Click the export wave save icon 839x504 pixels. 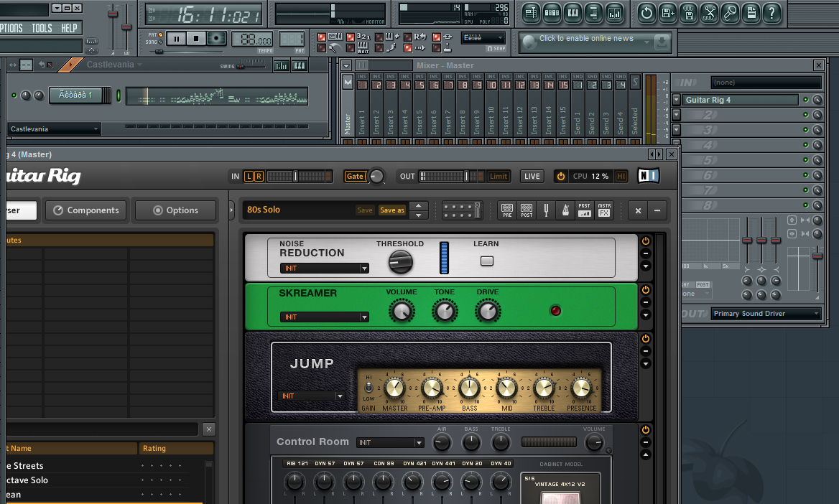coord(688,13)
